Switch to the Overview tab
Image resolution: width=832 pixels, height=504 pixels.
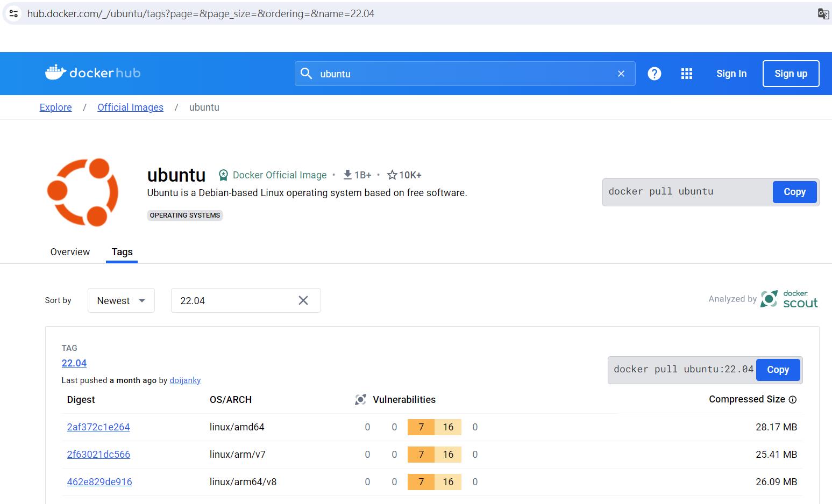[x=70, y=252]
